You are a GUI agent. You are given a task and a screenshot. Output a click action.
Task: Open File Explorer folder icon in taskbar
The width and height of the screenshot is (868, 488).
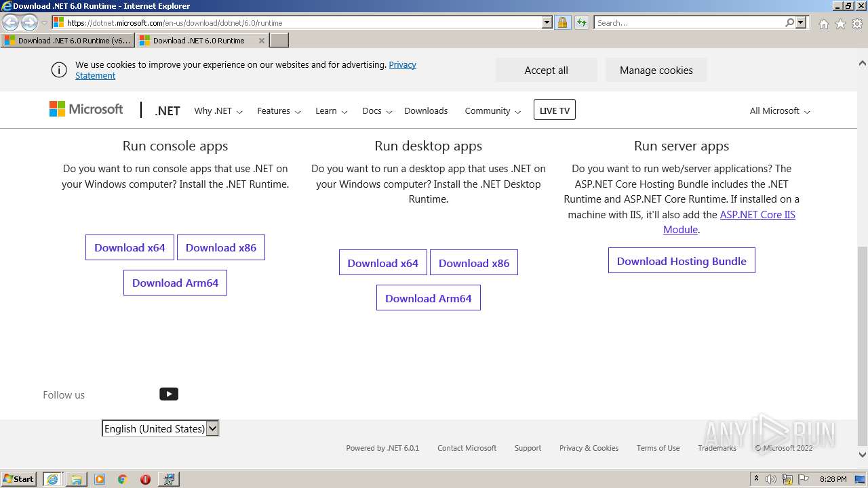(77, 479)
